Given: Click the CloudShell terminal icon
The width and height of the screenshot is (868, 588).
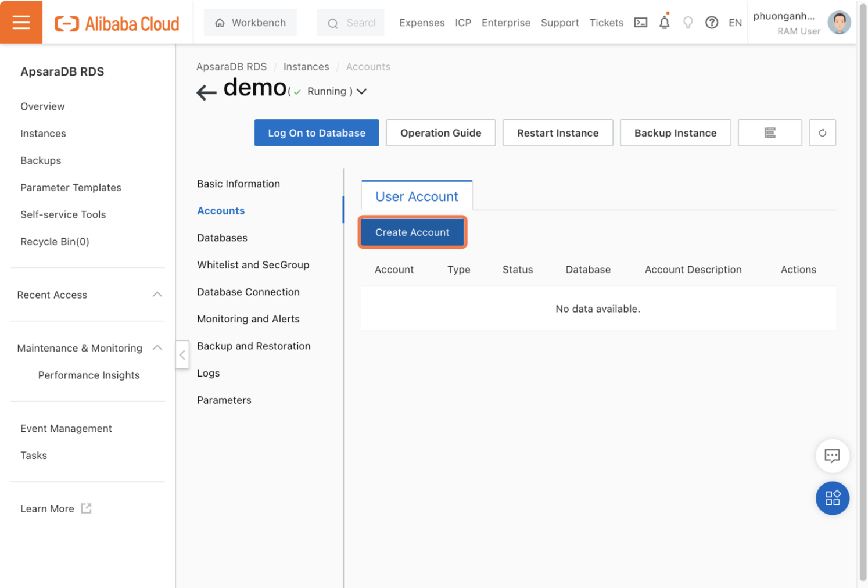Looking at the screenshot, I should pos(640,22).
